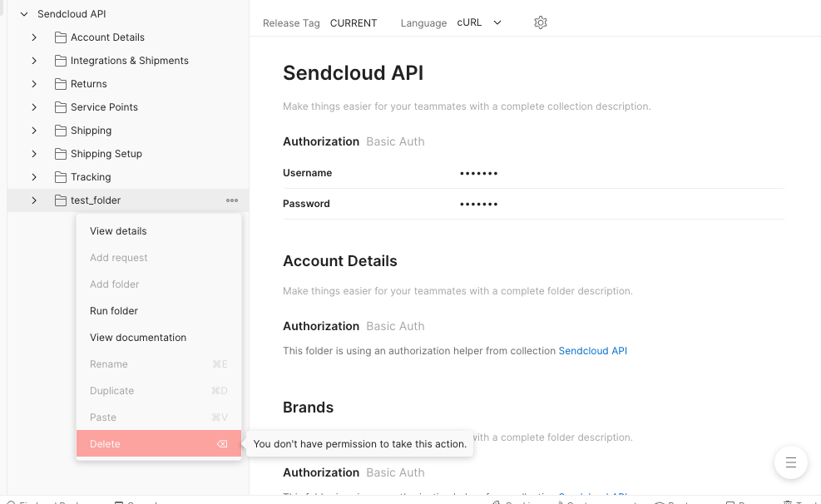Expand the Shipping folder
This screenshot has height=504, width=821.
(x=34, y=130)
